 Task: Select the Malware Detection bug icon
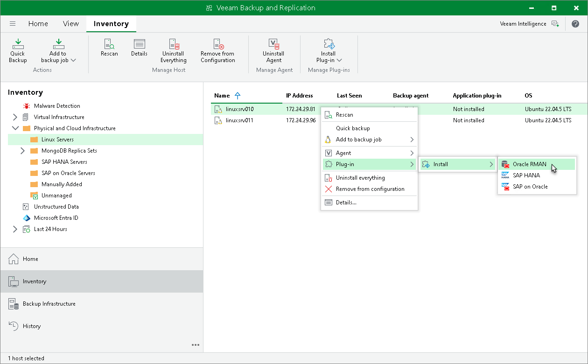point(26,106)
